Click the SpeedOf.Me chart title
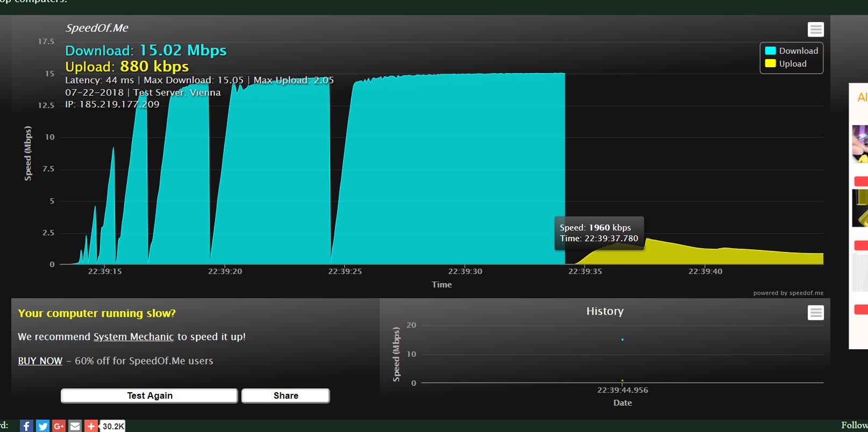 pos(97,28)
